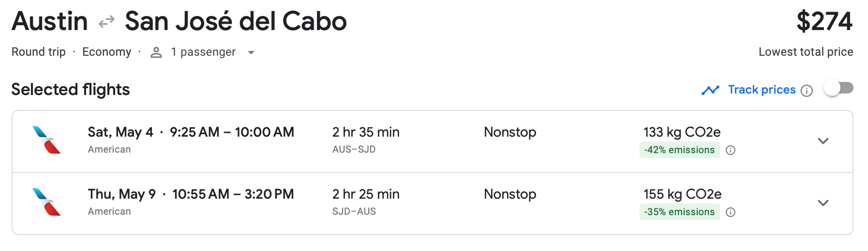Enable the Track prices toggle
868x251 pixels.
point(838,88)
